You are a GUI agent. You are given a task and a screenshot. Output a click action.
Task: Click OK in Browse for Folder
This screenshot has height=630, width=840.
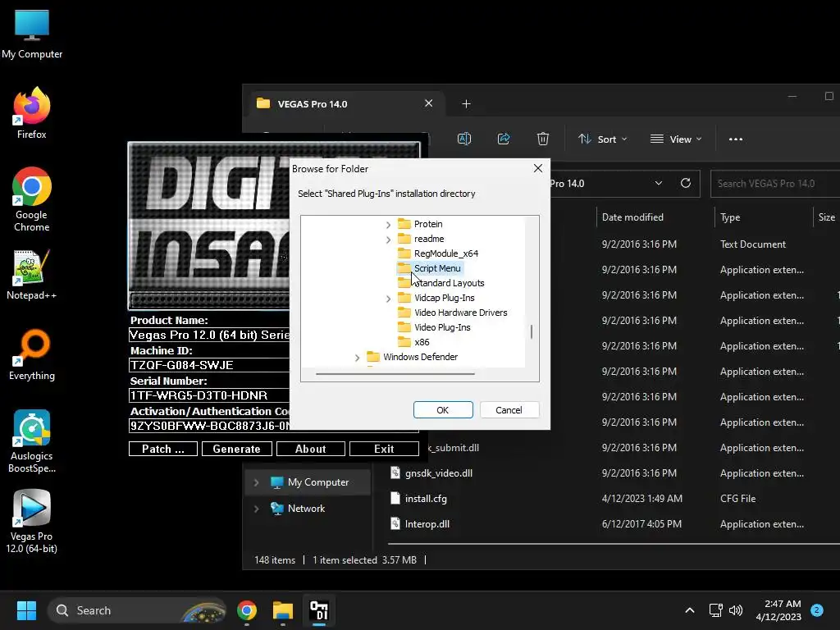click(442, 410)
